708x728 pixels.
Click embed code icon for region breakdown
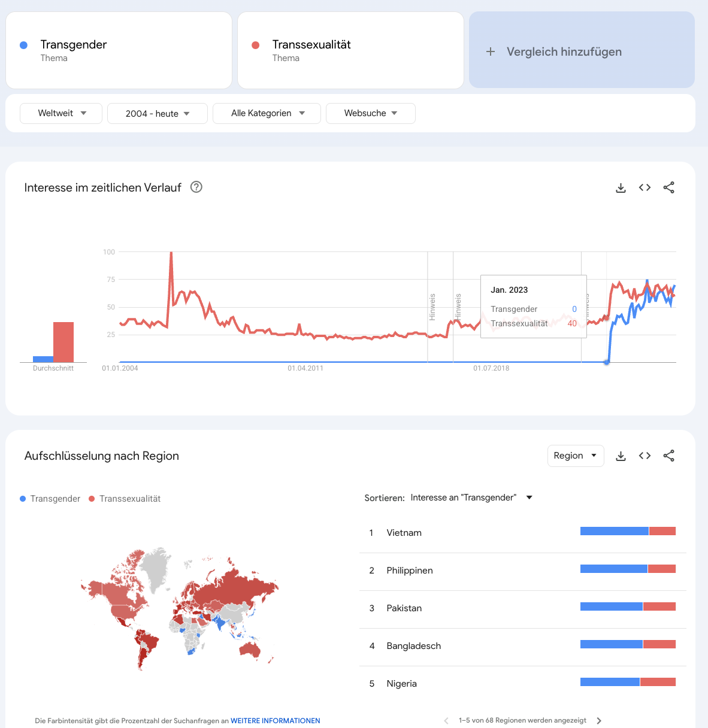pos(645,456)
